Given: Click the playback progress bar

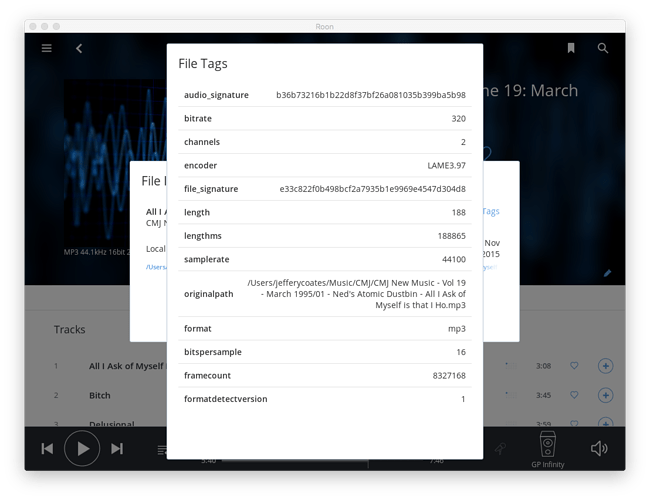Looking at the screenshot, I should point(294,461).
